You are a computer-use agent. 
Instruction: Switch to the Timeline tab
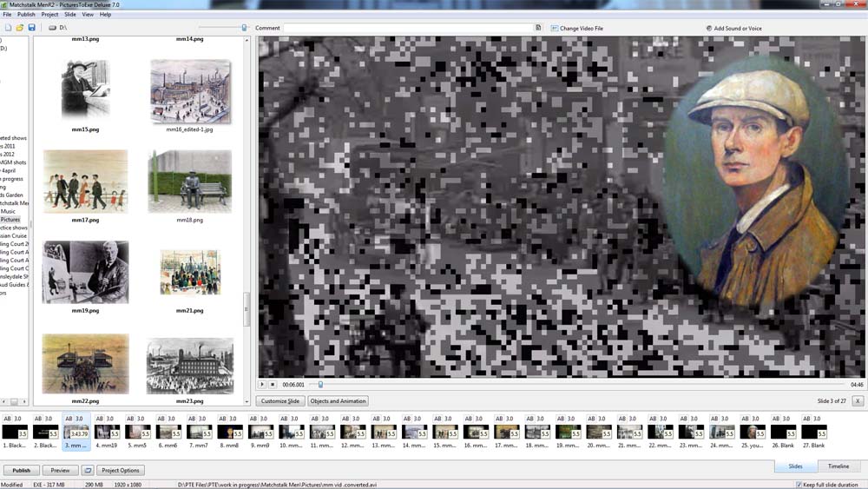pos(838,466)
